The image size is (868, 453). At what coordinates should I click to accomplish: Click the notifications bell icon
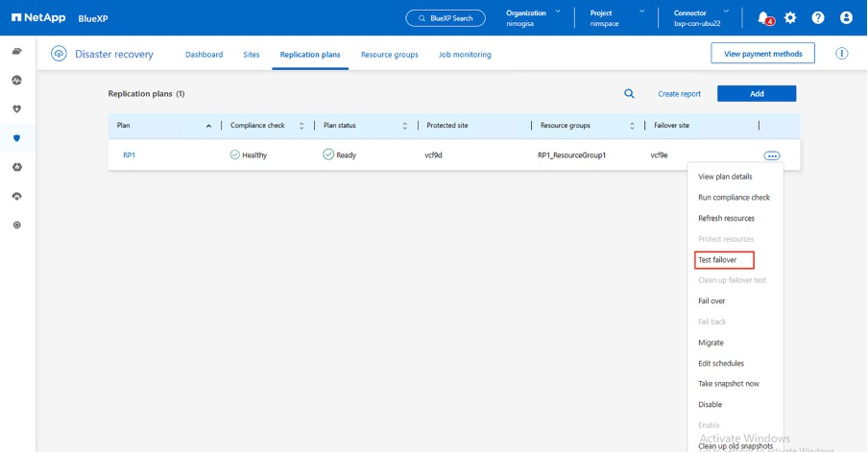tap(763, 17)
